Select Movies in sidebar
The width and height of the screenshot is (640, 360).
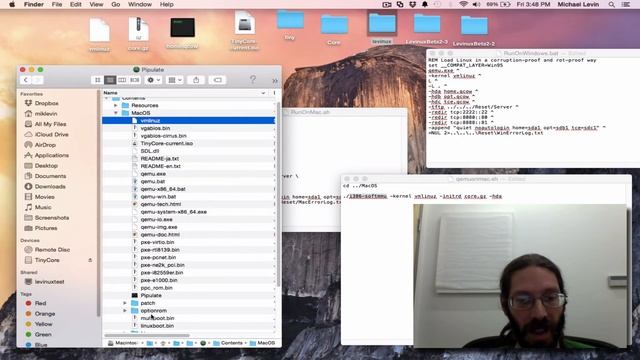(x=44, y=197)
